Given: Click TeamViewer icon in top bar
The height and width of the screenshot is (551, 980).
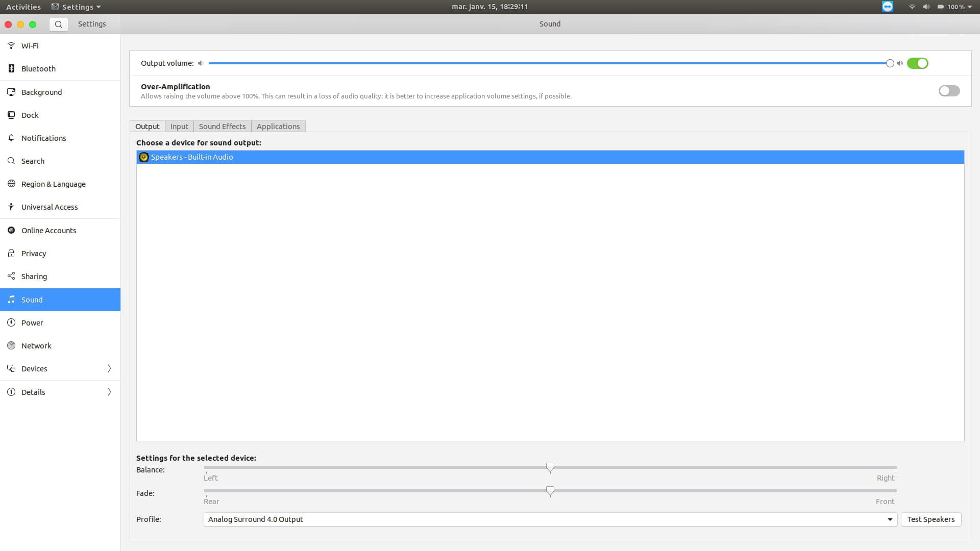Looking at the screenshot, I should pyautogui.click(x=888, y=7).
